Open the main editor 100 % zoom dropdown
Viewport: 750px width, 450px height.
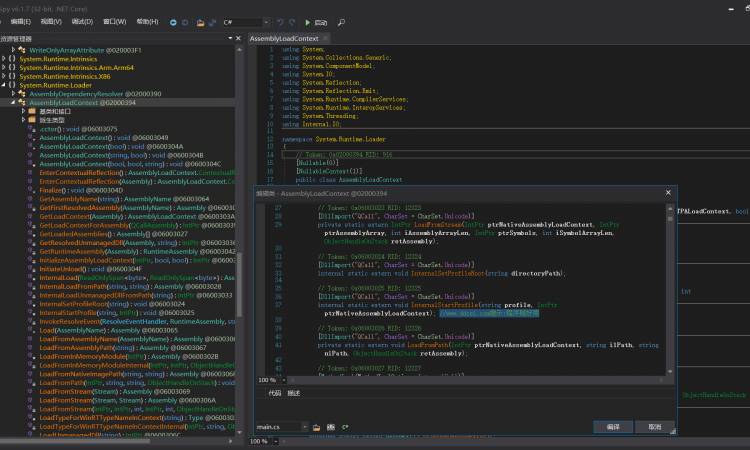(275, 441)
